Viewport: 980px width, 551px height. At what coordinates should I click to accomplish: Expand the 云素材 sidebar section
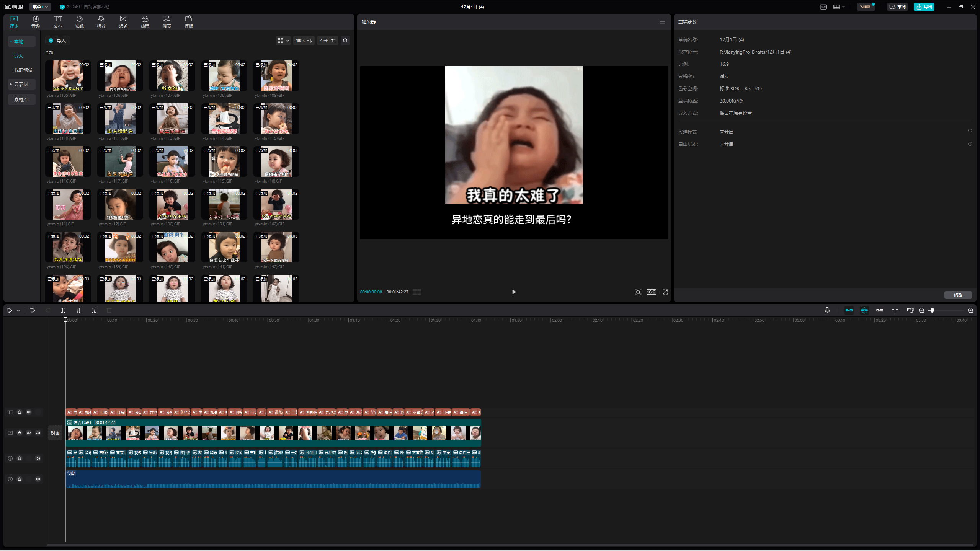(x=21, y=84)
